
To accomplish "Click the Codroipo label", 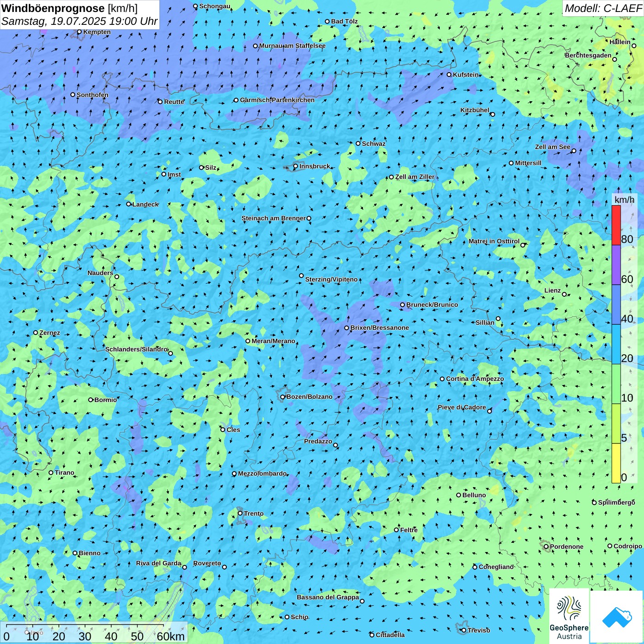I will coord(628,546).
